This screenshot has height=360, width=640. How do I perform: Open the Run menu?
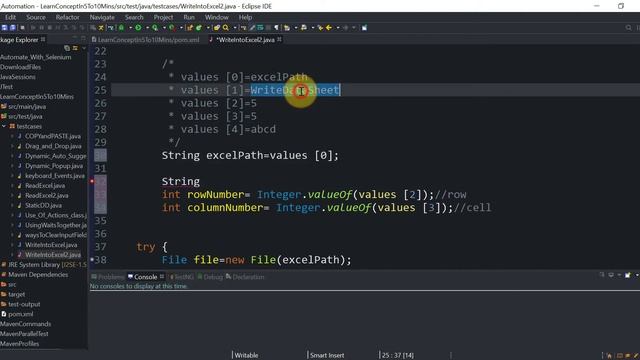189,17
